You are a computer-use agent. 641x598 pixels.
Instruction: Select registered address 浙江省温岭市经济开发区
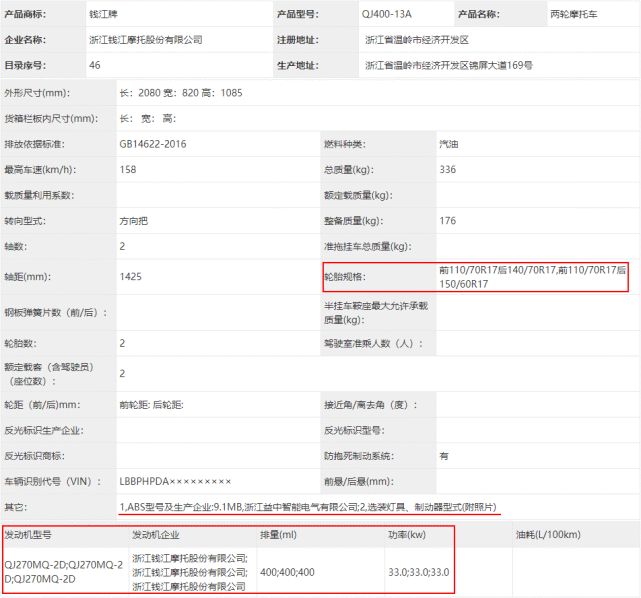click(x=417, y=40)
